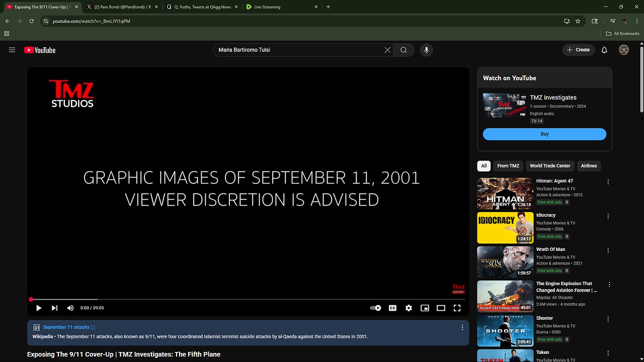Image resolution: width=644 pixels, height=362 pixels.
Task: Toggle autoplay in the player
Action: tap(375, 308)
